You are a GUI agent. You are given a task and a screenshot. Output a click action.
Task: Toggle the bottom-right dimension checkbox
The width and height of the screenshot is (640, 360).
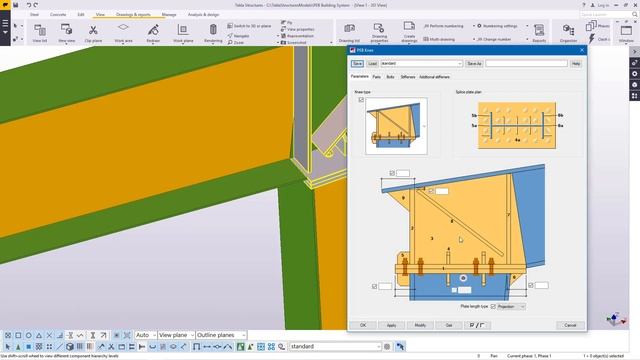coord(531,285)
